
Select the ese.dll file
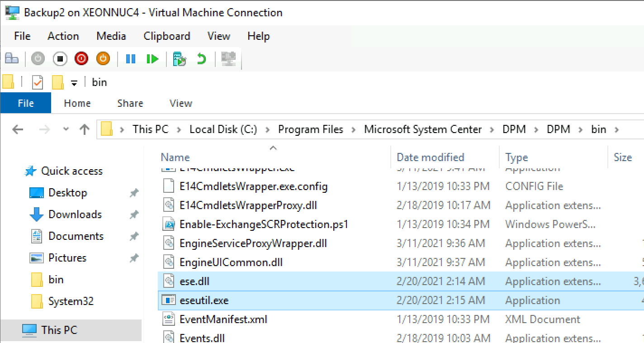pos(194,281)
